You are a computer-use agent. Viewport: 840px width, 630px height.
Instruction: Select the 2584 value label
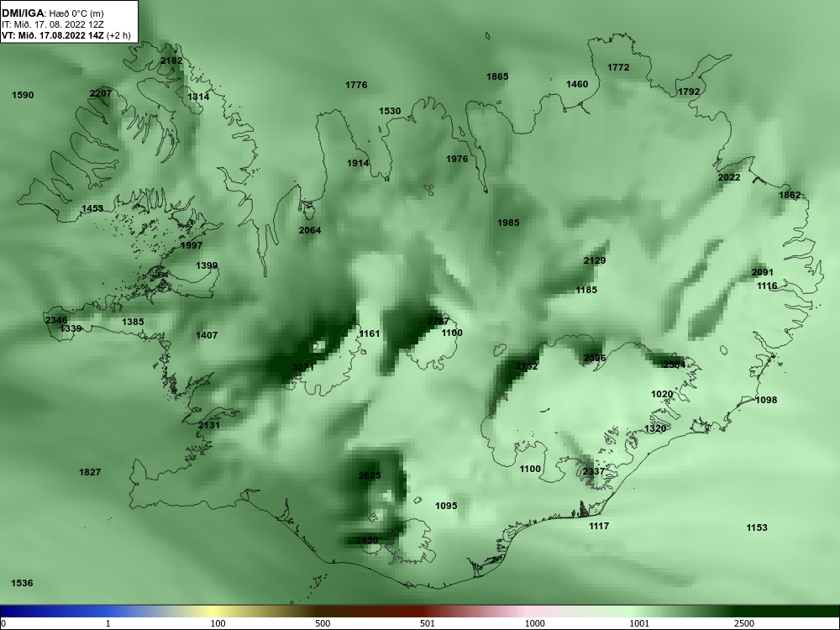pos(674,365)
